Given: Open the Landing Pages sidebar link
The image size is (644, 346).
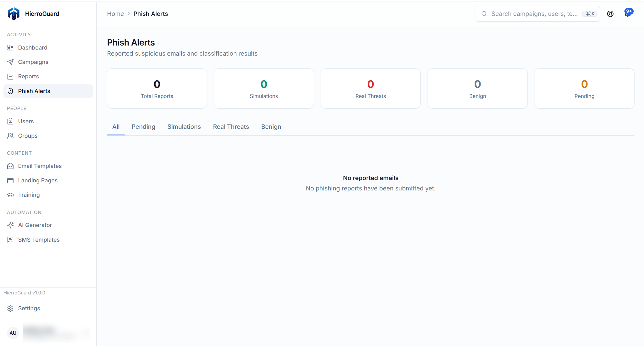Looking at the screenshot, I should click(48, 180).
